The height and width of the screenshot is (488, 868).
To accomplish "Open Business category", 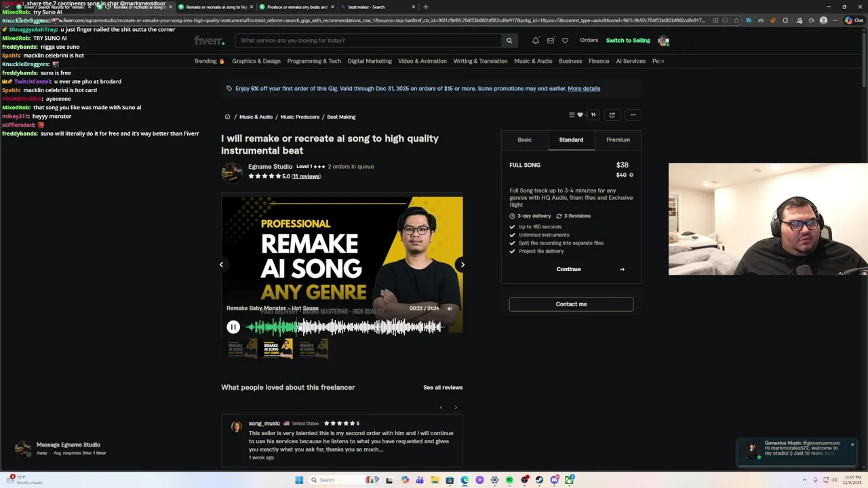I will click(570, 61).
